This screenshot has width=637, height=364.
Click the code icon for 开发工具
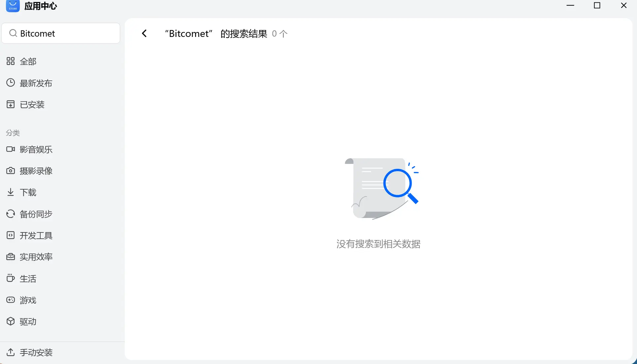pos(11,235)
